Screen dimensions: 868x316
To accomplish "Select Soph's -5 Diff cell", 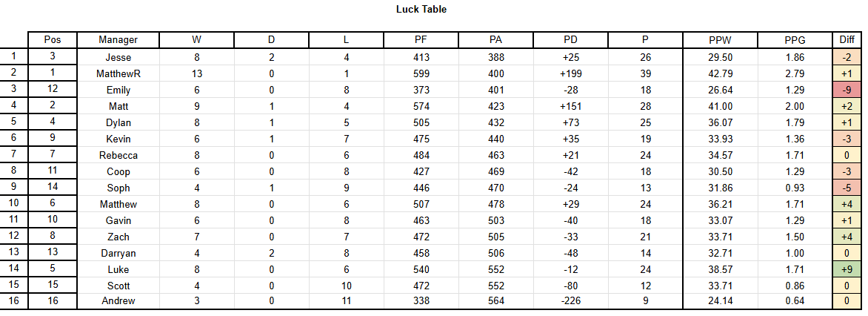I will (x=847, y=188).
